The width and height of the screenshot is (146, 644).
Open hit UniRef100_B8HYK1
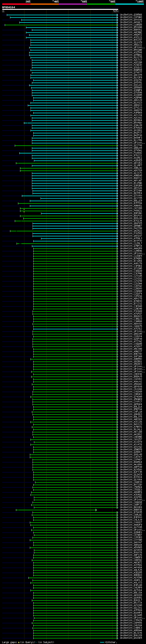(131, 30)
